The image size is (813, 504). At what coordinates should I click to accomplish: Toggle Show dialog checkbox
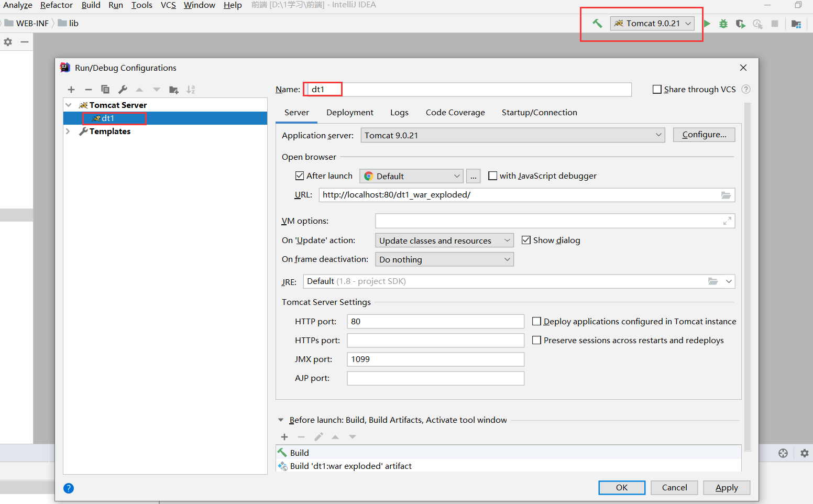tap(526, 240)
